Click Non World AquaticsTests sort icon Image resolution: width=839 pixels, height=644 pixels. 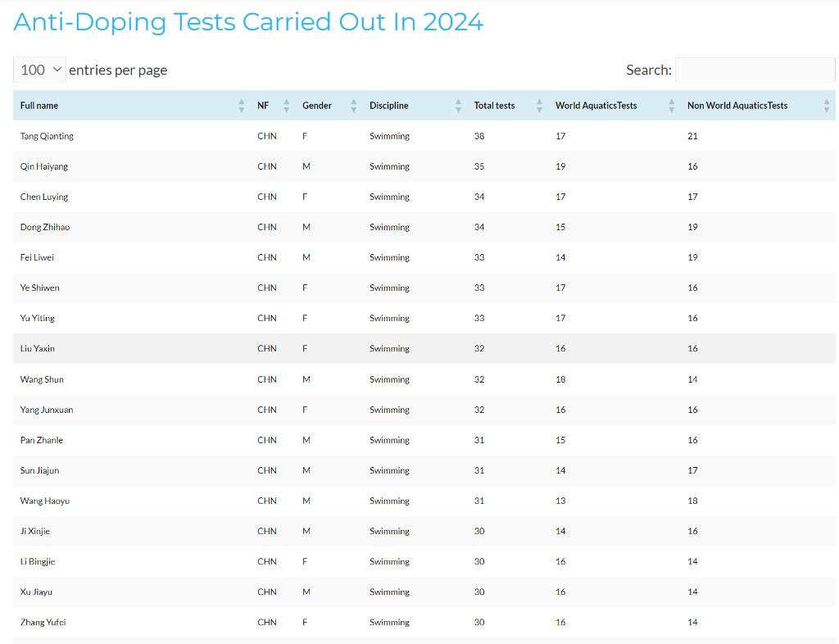[x=826, y=106]
